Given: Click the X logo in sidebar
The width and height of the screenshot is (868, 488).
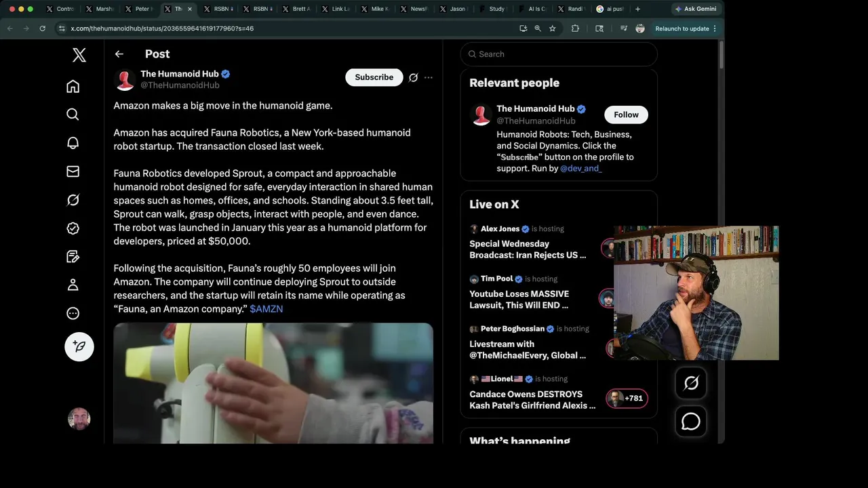Looking at the screenshot, I should coord(79,56).
